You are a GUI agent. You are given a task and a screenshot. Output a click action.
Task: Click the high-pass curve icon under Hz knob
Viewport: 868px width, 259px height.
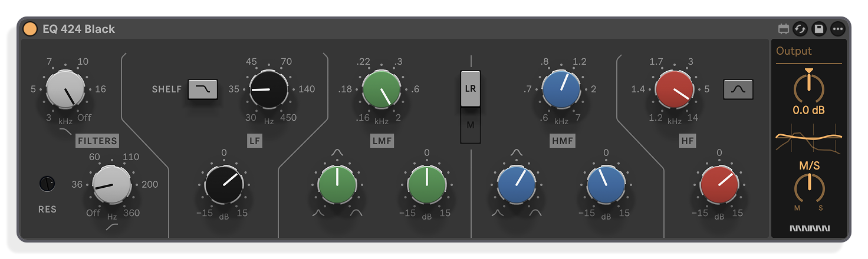(111, 227)
